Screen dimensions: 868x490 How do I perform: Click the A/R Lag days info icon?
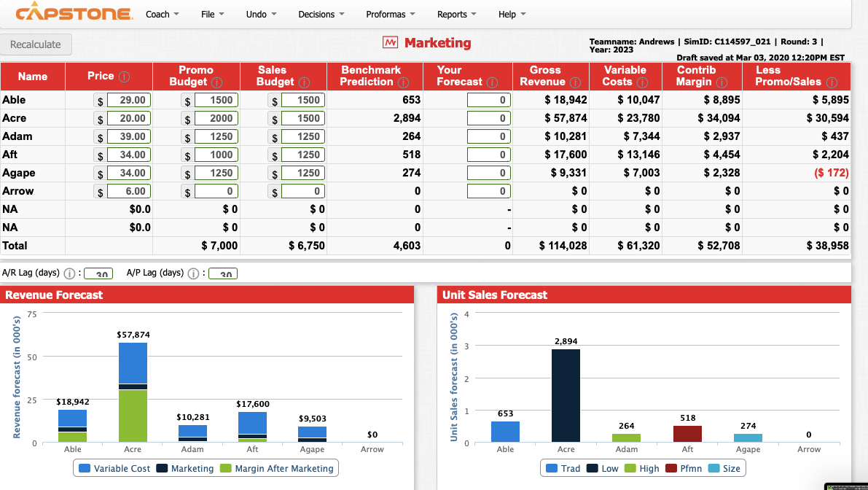pyautogui.click(x=71, y=273)
